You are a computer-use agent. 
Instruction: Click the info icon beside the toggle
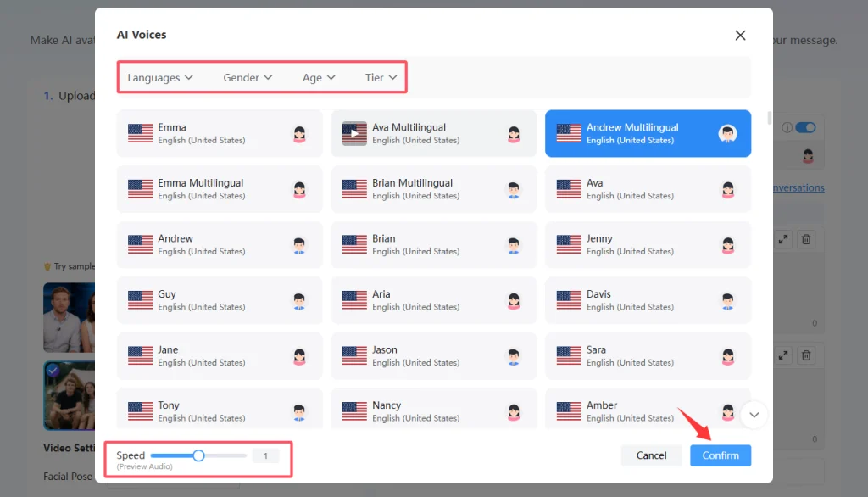pos(787,128)
